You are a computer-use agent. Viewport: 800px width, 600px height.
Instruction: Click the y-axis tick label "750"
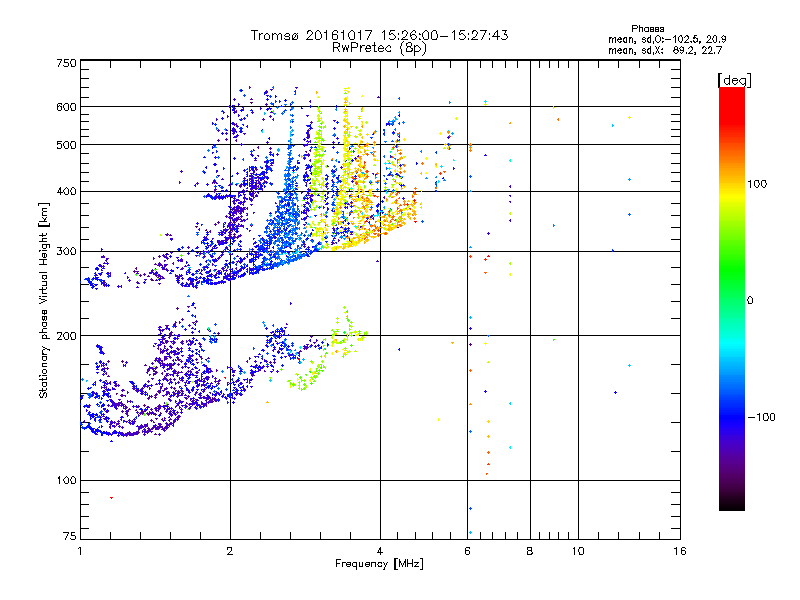pyautogui.click(x=66, y=63)
